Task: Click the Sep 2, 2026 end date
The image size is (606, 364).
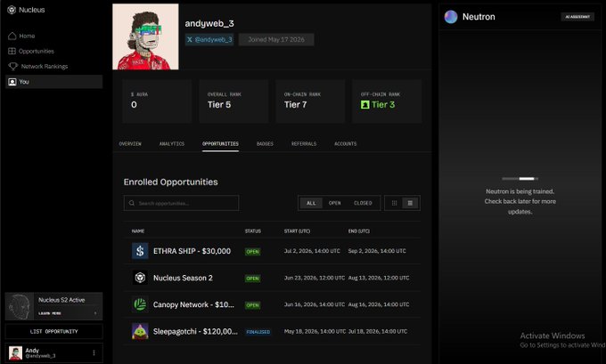Action: pyautogui.click(x=377, y=251)
